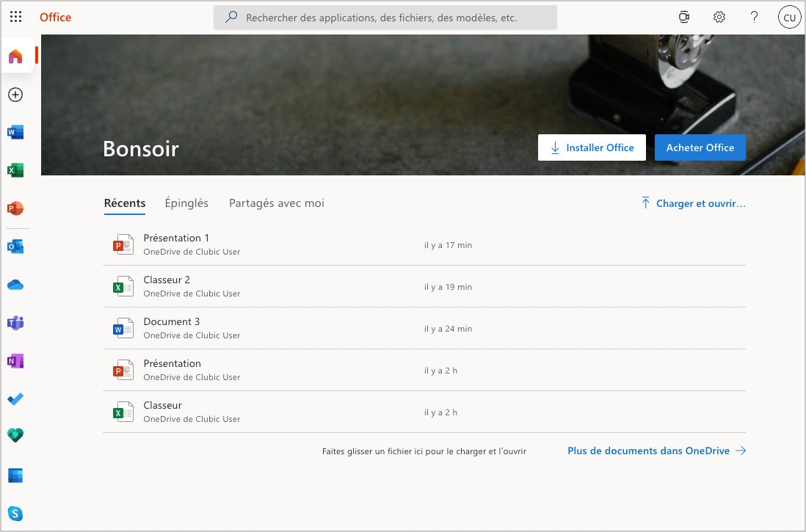Open To Do from the sidebar
Viewport: 806px width, 532px height.
(15, 399)
